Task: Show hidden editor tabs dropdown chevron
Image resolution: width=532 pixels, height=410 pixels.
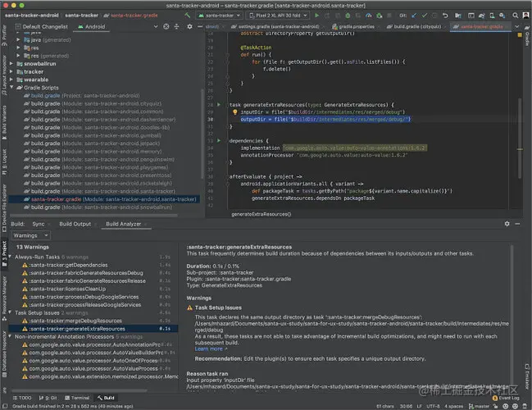Action: [x=516, y=26]
